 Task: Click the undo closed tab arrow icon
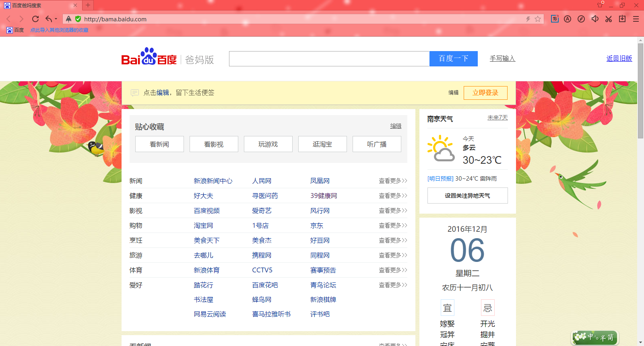coord(49,19)
